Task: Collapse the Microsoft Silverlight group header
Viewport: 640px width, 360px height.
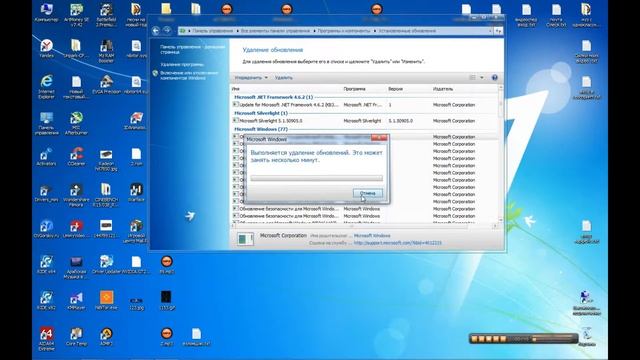Action: click(x=261, y=113)
